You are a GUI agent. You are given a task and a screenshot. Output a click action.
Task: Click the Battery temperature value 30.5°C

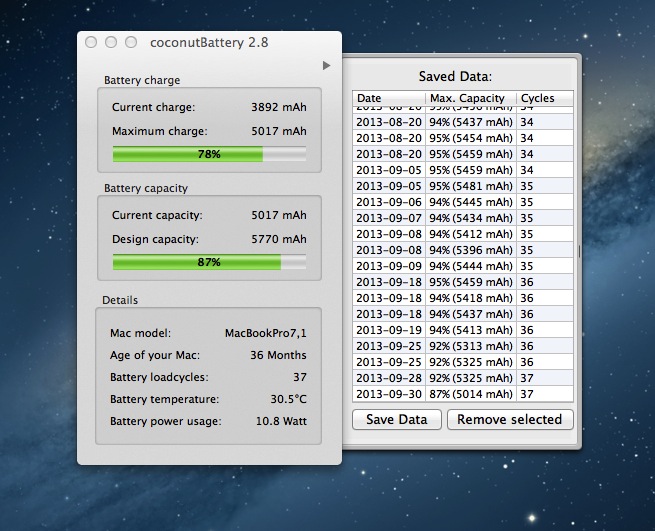pos(288,399)
